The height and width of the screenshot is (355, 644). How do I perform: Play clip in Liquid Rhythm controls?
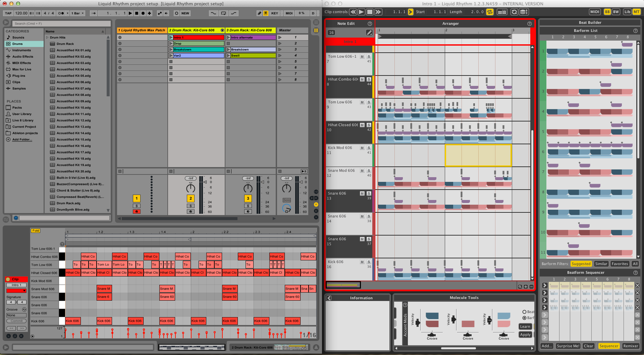tap(361, 12)
